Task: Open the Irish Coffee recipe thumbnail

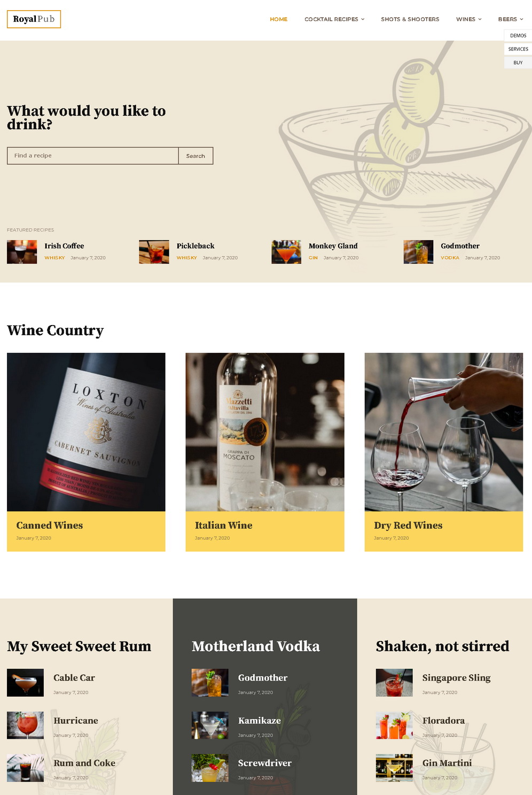Action: [x=22, y=252]
